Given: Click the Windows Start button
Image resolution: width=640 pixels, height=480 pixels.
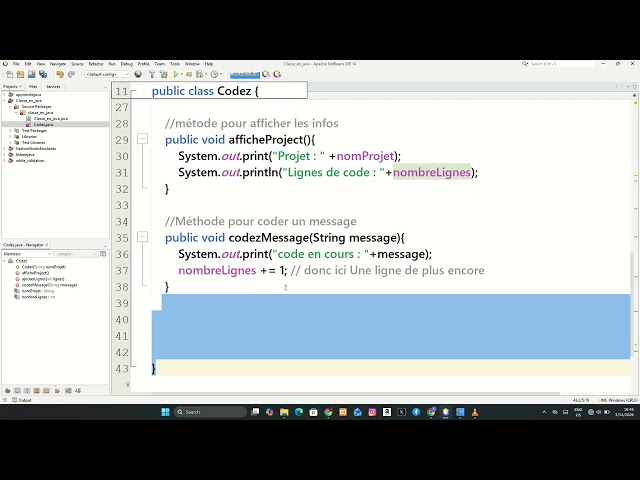Looking at the screenshot, I should tap(165, 412).
